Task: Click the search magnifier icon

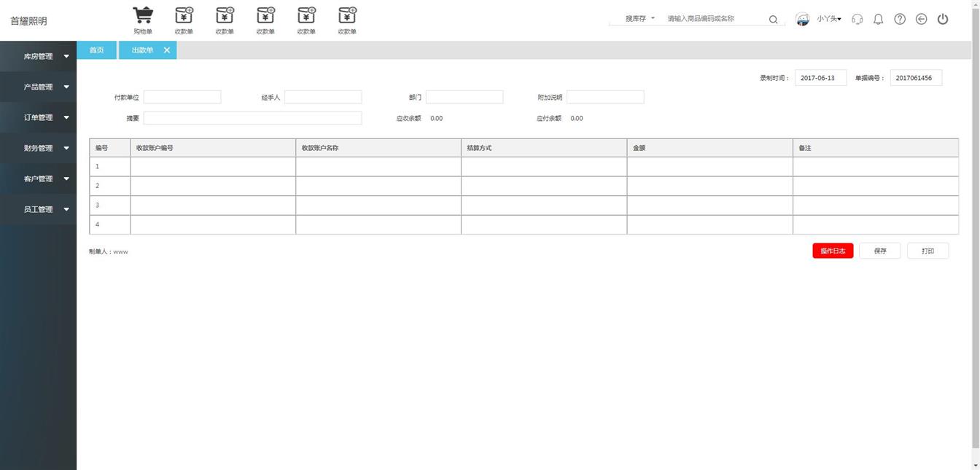Action: (773, 20)
